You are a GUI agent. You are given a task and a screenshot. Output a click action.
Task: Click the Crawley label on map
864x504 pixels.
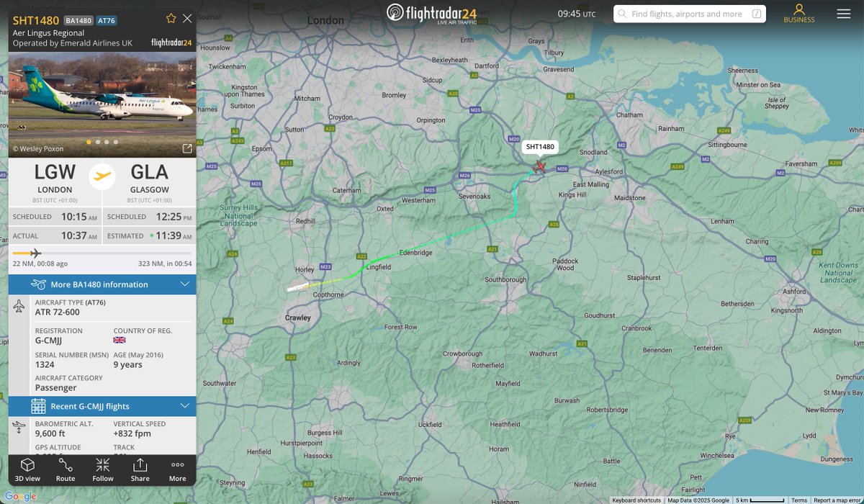(298, 318)
